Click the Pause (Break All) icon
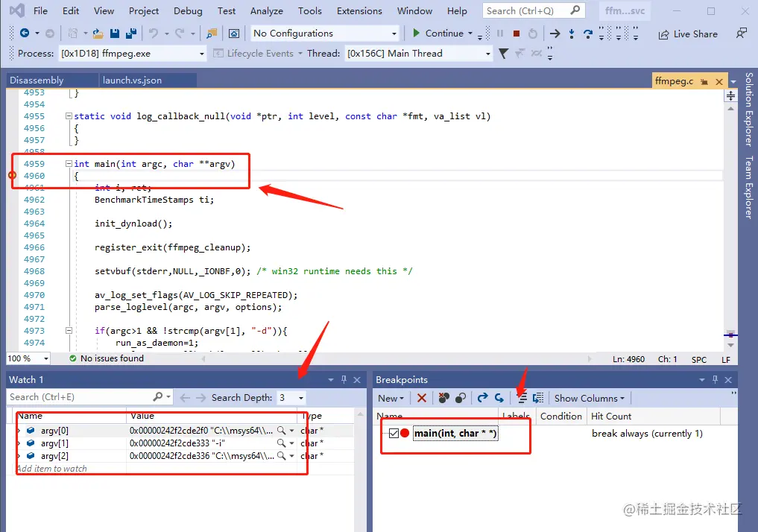Image resolution: width=758 pixels, height=532 pixels. (500, 34)
